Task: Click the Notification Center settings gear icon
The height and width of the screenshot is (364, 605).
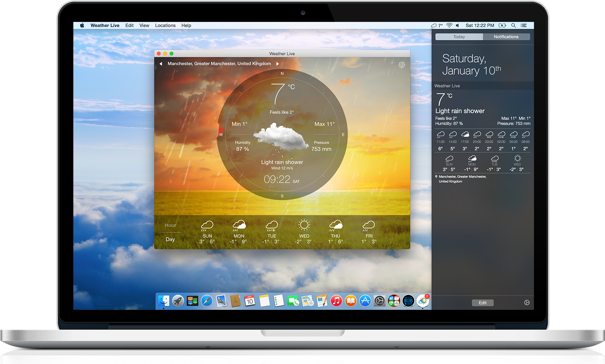Action: 527,303
